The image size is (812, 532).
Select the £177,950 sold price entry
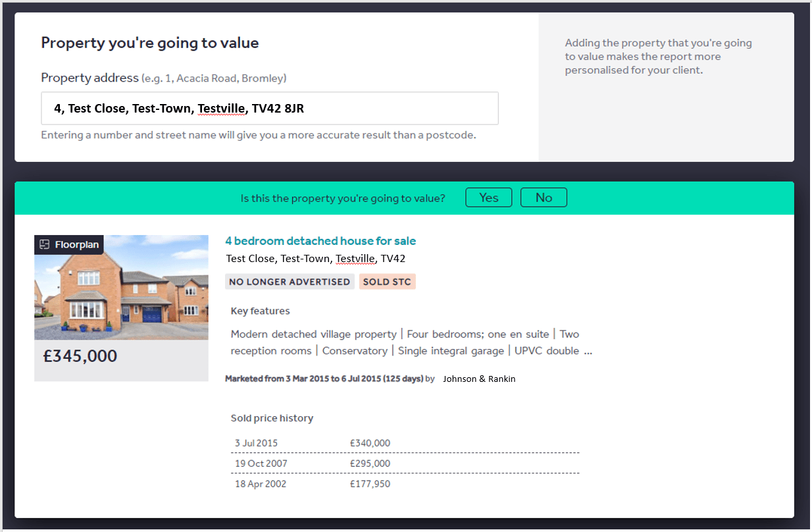tap(371, 483)
